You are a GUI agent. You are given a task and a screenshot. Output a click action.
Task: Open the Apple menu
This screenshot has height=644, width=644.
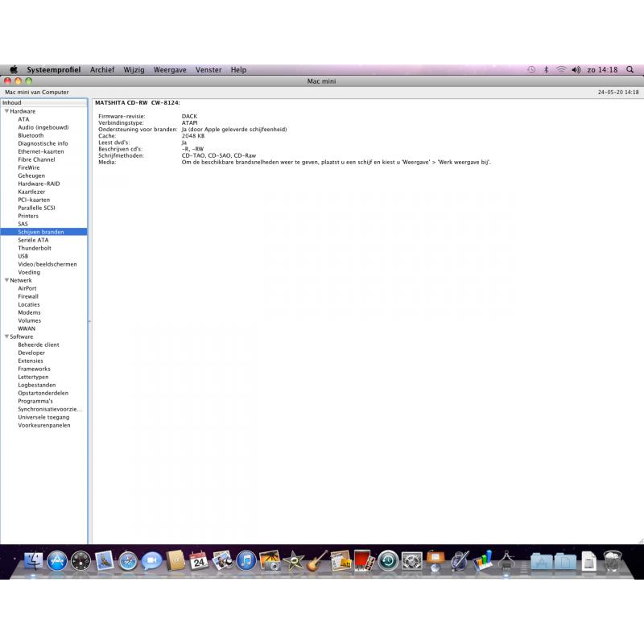tap(14, 69)
